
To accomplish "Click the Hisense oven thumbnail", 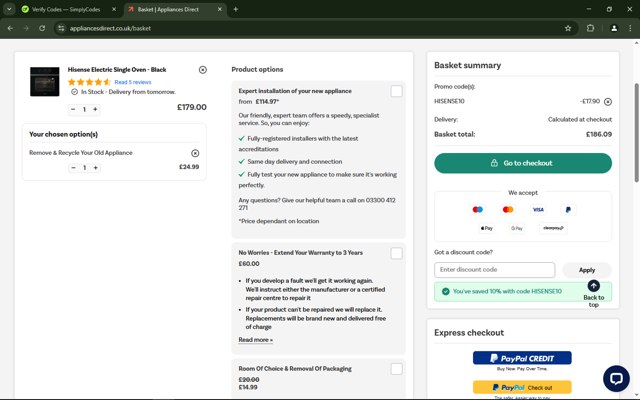I will coord(44,82).
